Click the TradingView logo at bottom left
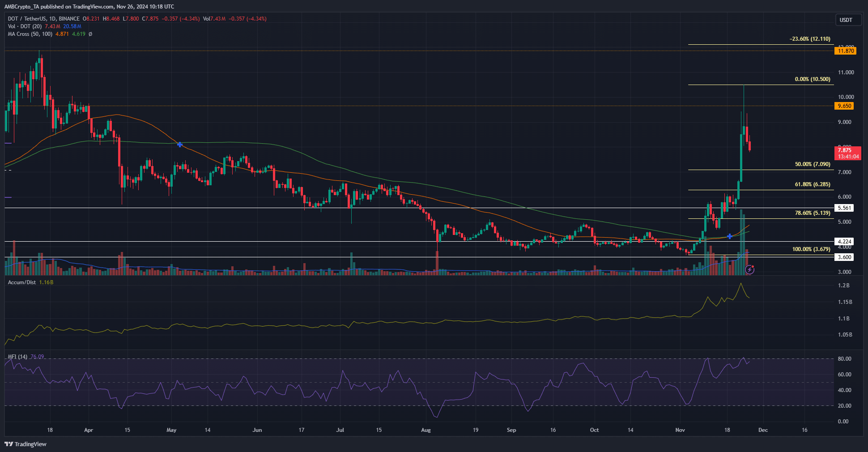Image resolution: width=868 pixels, height=452 pixels. [x=26, y=444]
